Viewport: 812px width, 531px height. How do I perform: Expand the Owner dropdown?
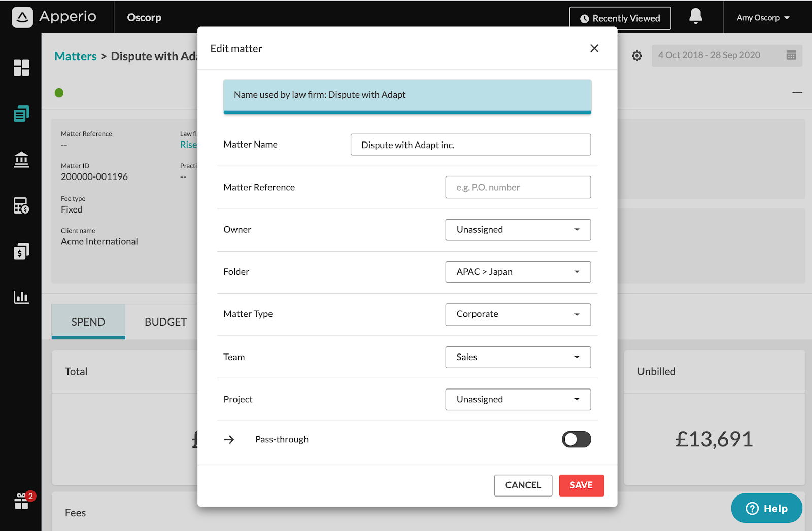point(518,230)
